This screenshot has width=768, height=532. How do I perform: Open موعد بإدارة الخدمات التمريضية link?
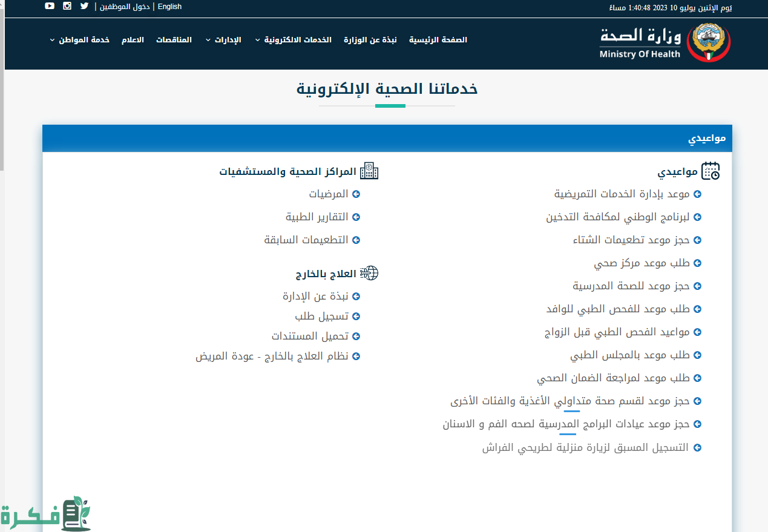[x=622, y=194]
